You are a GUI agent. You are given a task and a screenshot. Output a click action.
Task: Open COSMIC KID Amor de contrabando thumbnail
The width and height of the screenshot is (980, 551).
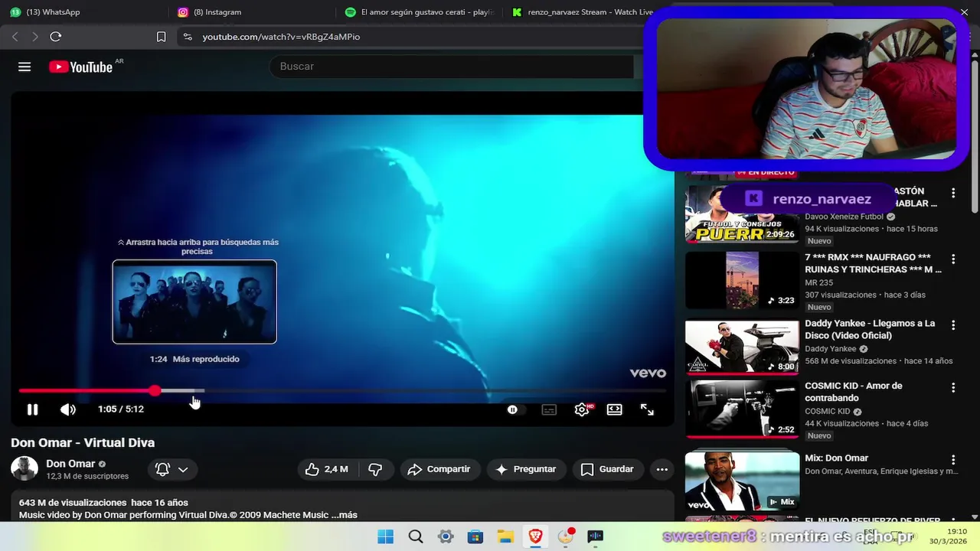click(x=741, y=409)
